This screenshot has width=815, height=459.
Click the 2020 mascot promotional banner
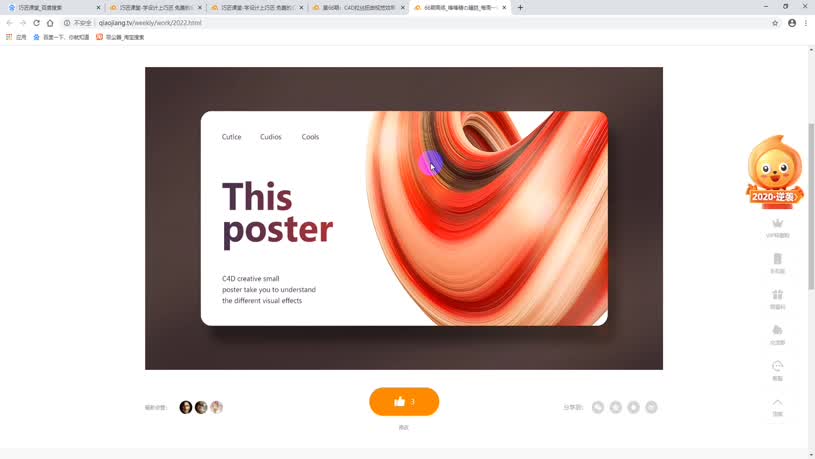point(774,172)
